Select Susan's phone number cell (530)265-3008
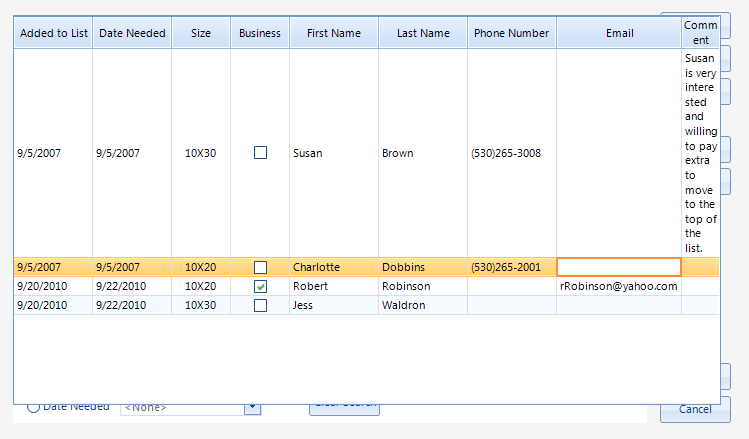The image size is (749, 439). (x=506, y=153)
